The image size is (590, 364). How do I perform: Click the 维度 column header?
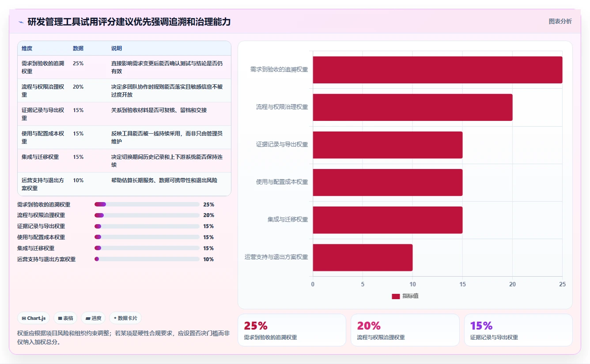27,49
